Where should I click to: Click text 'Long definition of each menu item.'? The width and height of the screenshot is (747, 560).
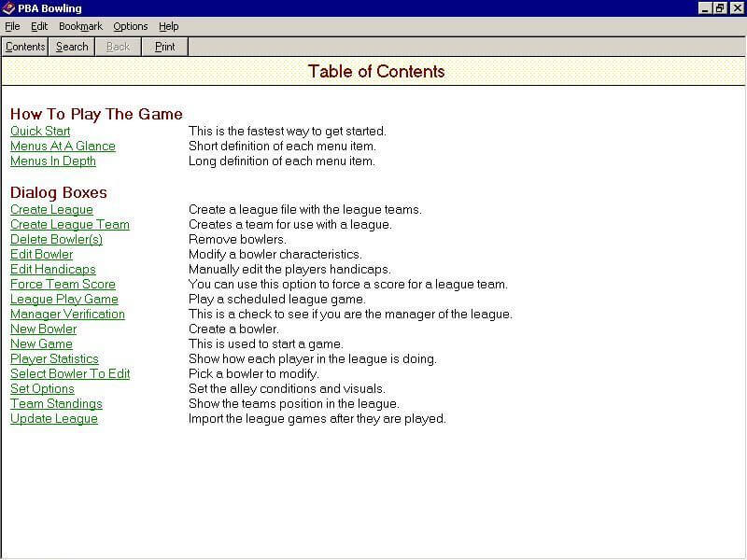tap(282, 161)
